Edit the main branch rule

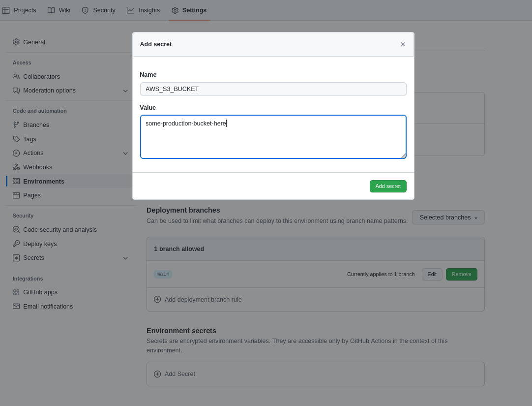[432, 274]
